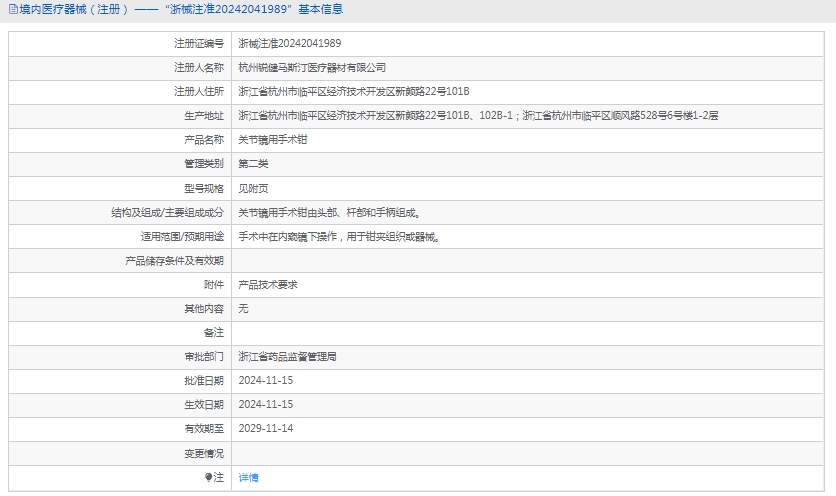Click the attachment value 产品技术要求

267,285
